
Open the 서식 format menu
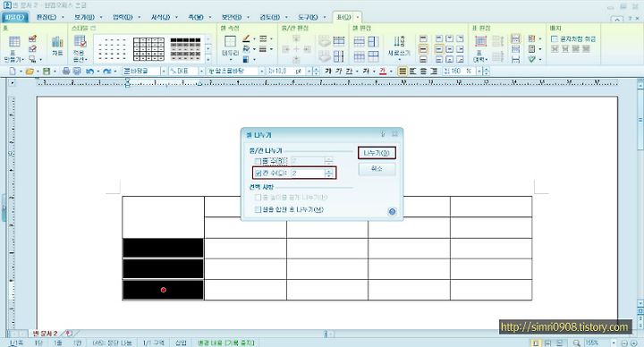pyautogui.click(x=160, y=17)
